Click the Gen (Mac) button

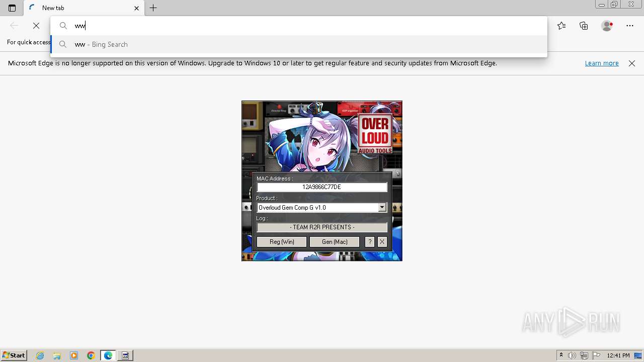(335, 242)
